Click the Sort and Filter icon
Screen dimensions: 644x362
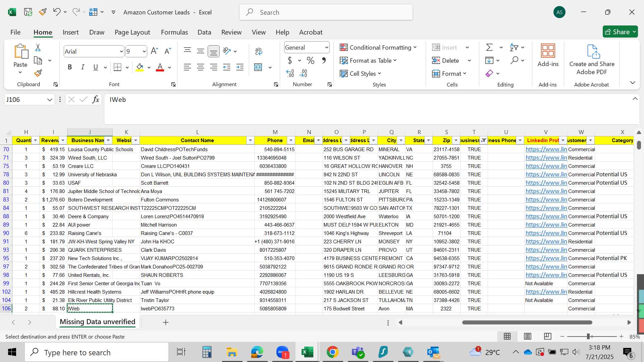coord(514,47)
